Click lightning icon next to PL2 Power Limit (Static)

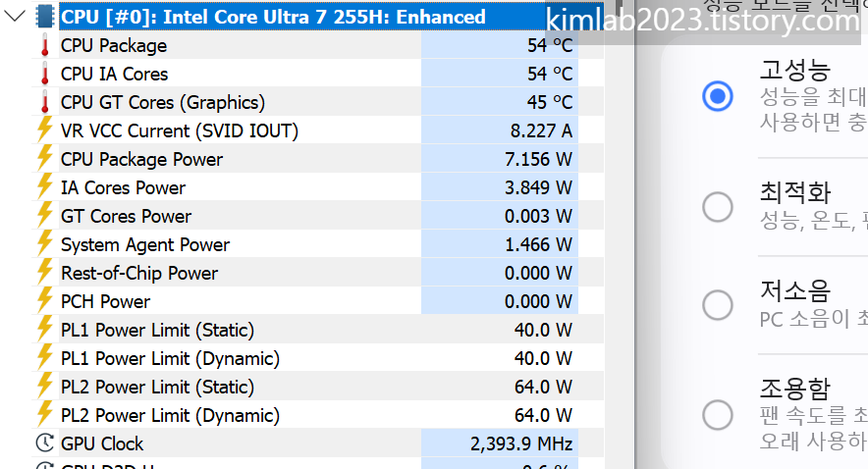click(45, 386)
